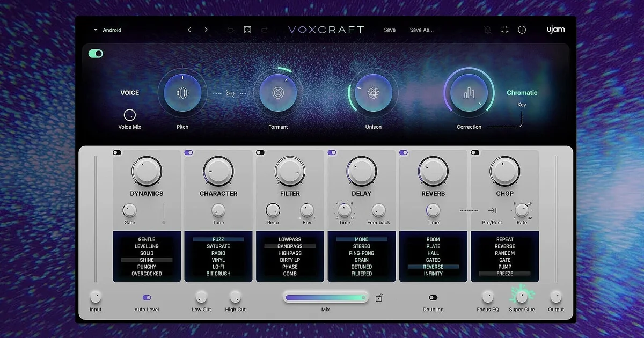
Task: Toggle the Doubling switch
Action: tap(433, 297)
